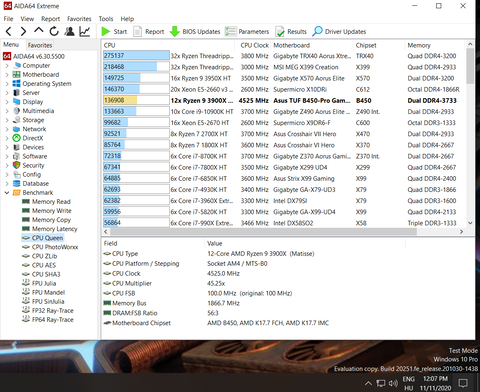The image size is (480, 392).
Task: Click the up-level arrow toolbar icon
Action: point(39,31)
